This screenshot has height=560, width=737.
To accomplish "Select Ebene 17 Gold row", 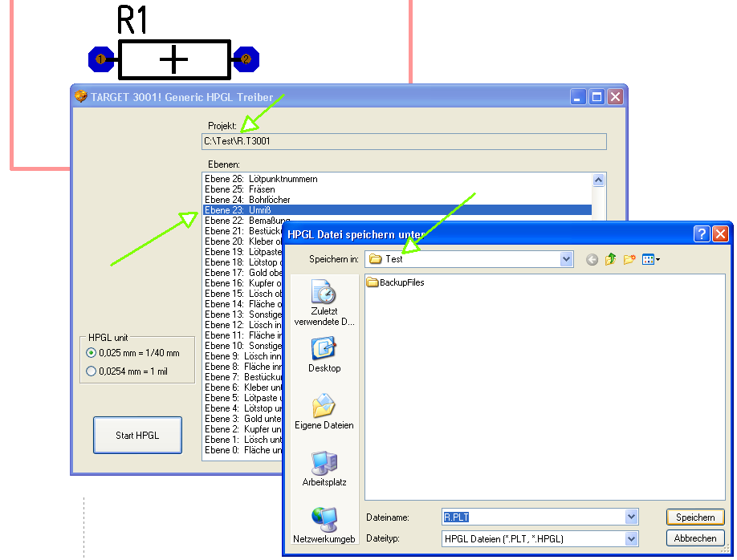I will [x=242, y=273].
